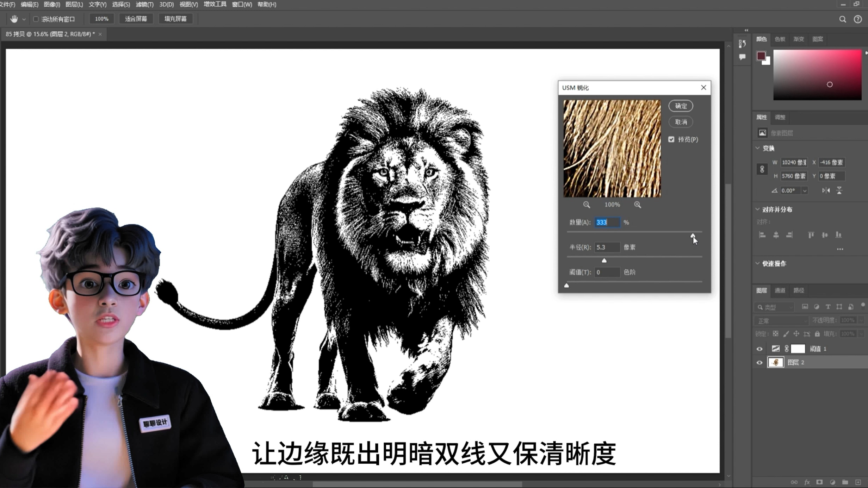The height and width of the screenshot is (488, 868).
Task: Switch to the 色板 swatches tab
Action: (x=780, y=39)
